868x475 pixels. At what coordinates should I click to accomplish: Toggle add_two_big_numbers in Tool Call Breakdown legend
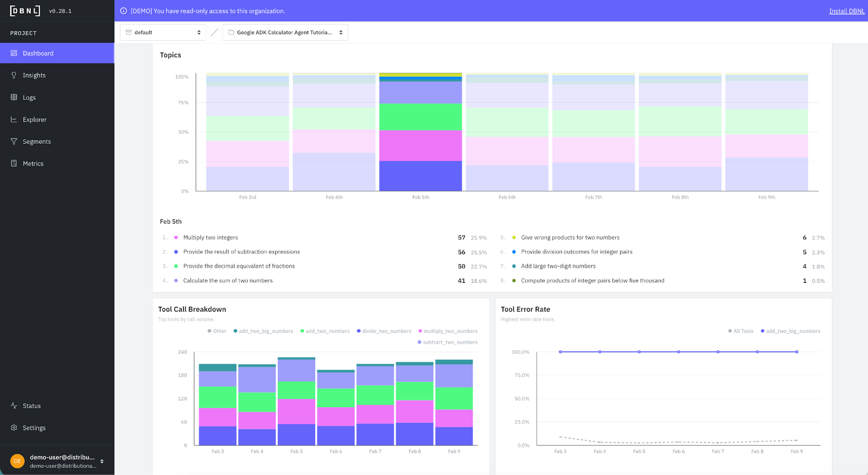click(263, 331)
